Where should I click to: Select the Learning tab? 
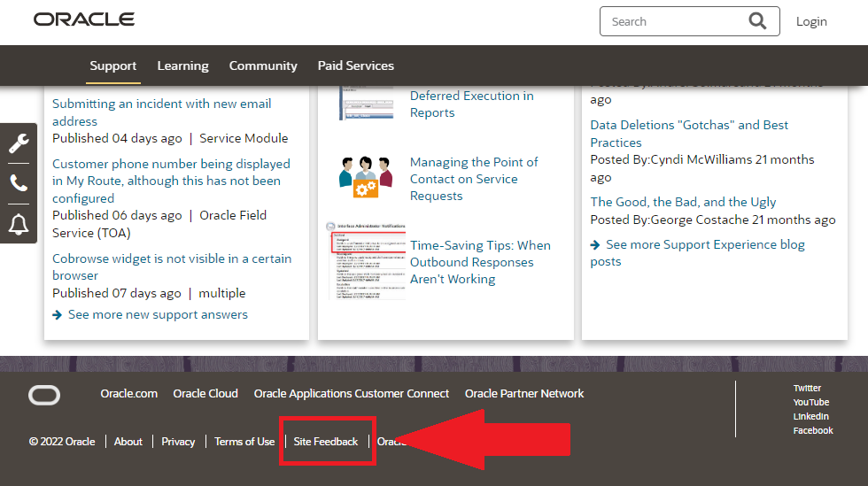tap(182, 66)
